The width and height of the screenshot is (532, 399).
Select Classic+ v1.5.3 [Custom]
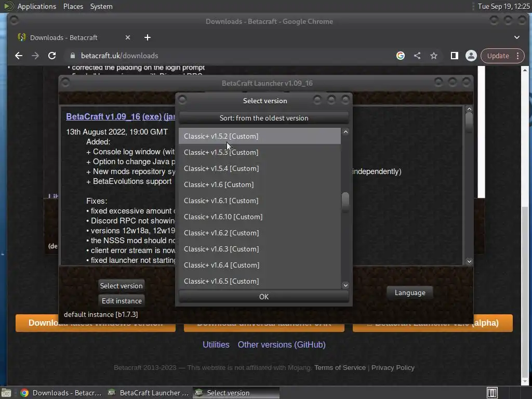click(x=260, y=152)
